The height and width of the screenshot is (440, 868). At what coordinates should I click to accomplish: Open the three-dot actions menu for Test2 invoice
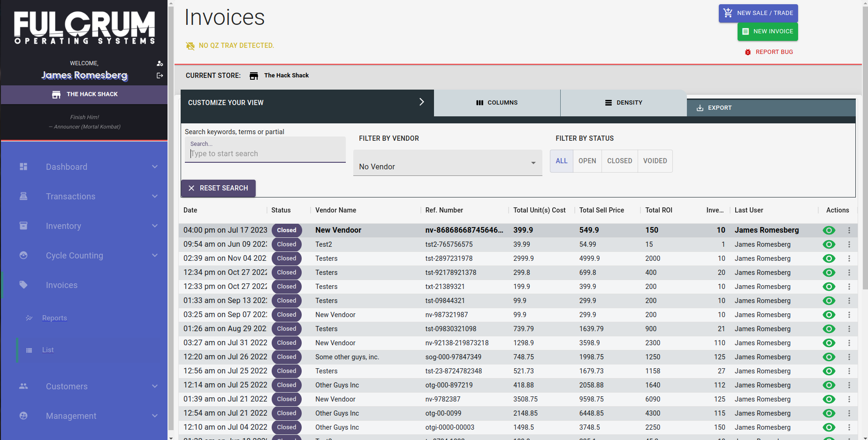pyautogui.click(x=849, y=244)
